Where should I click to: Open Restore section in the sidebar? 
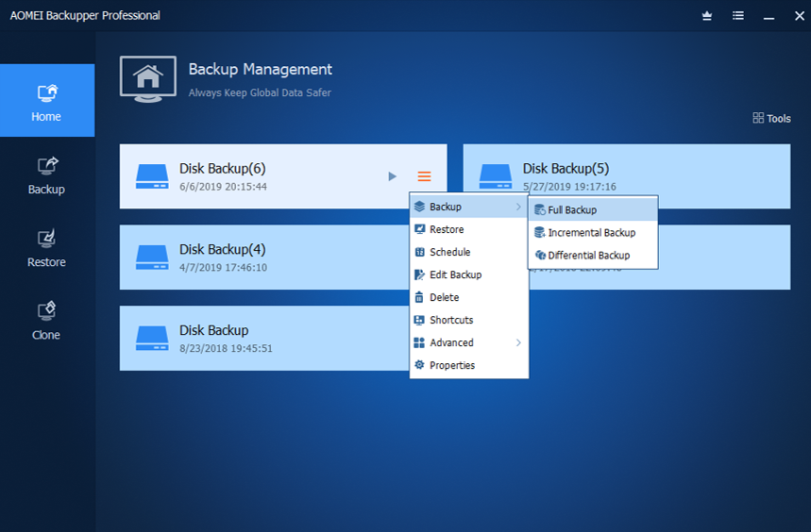[x=47, y=248]
